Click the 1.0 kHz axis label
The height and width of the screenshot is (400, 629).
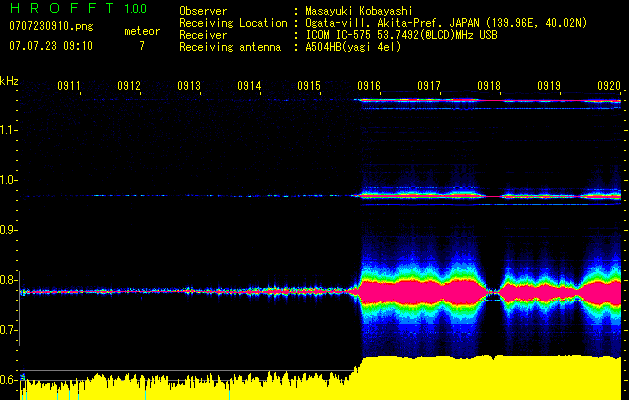pyautogui.click(x=9, y=180)
